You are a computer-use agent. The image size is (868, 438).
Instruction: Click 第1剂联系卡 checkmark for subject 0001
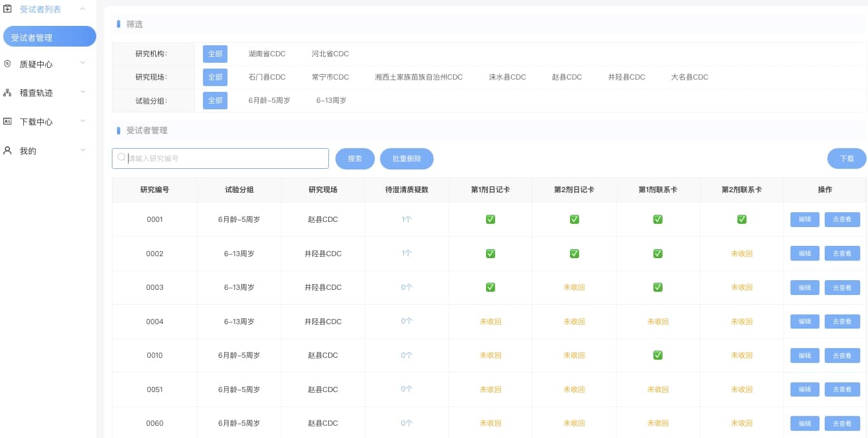[x=658, y=219]
